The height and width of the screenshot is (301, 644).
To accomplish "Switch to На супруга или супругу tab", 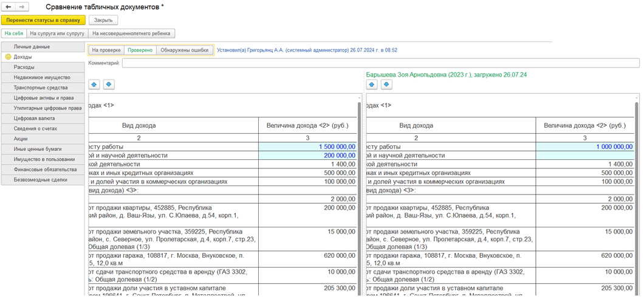I will 57,33.
